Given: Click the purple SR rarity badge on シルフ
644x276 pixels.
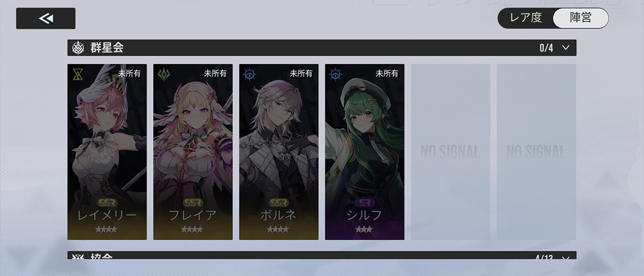Looking at the screenshot, I should [x=364, y=202].
